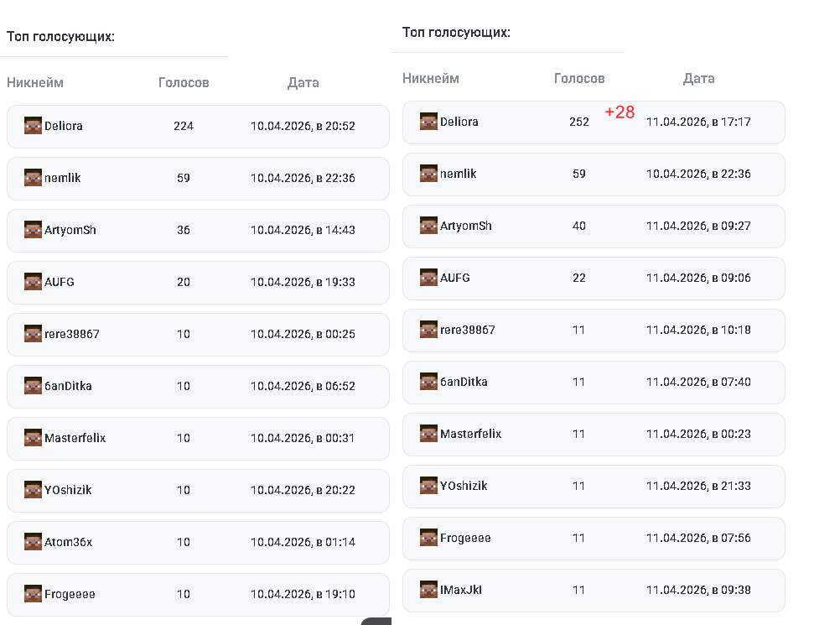Click Deliora's avatar in the 252-vote row

pos(428,122)
